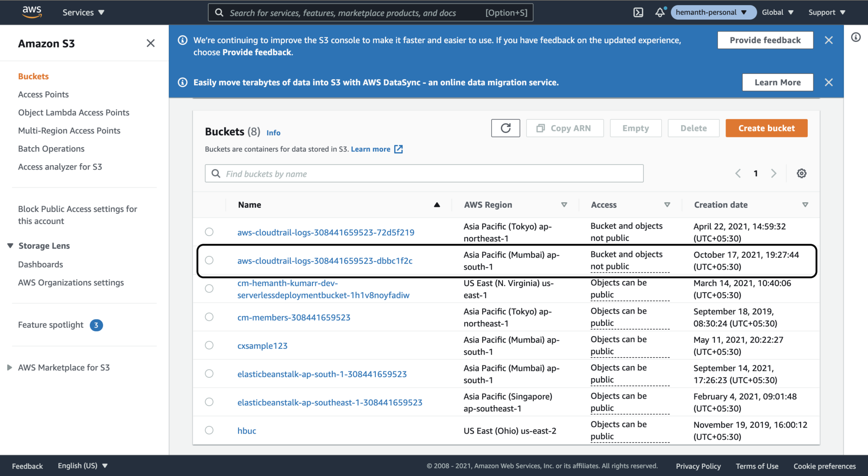Image resolution: width=868 pixels, height=476 pixels.
Task: Select the cxsample123 bucket radio button
Action: tap(209, 345)
